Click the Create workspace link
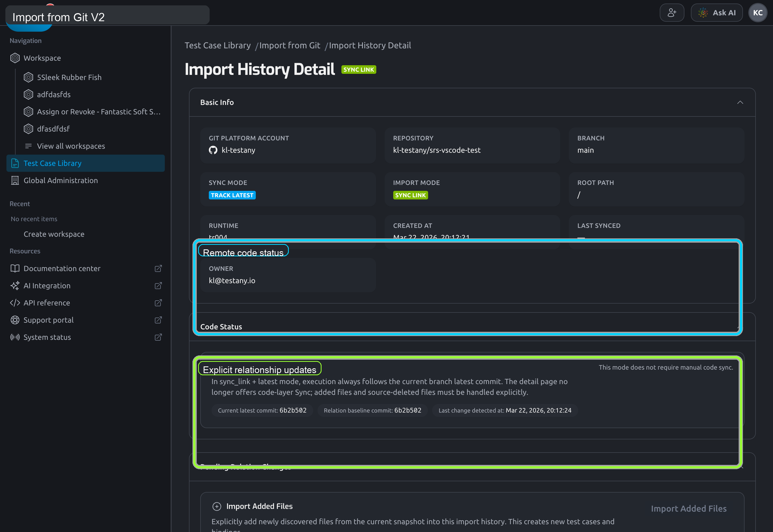Screen dimensions: 773x532 54,234
